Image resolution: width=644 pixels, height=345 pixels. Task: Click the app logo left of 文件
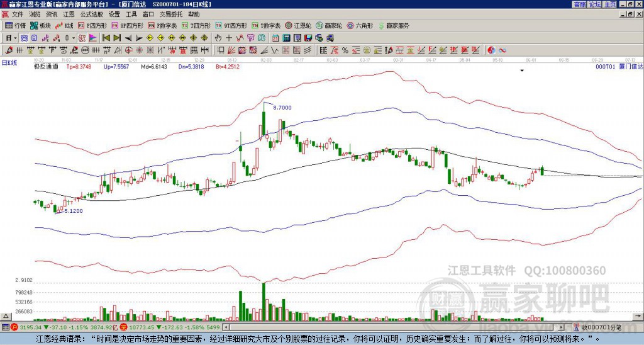pos(5,14)
